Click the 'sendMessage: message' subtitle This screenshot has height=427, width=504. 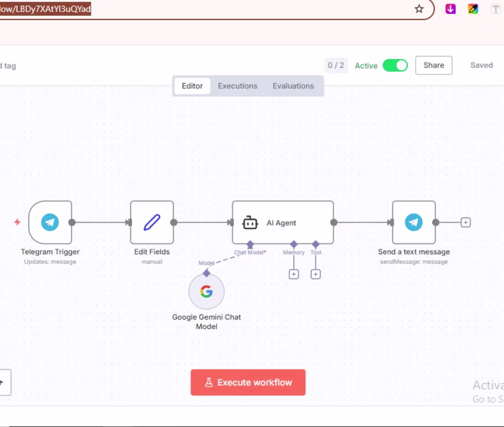coord(414,262)
